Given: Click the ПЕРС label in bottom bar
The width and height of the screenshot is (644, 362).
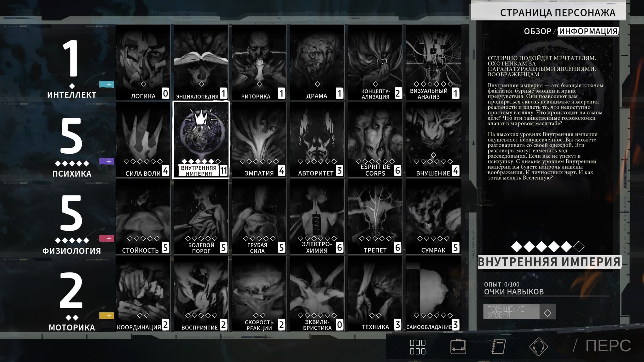Looking at the screenshot, I should 608,346.
